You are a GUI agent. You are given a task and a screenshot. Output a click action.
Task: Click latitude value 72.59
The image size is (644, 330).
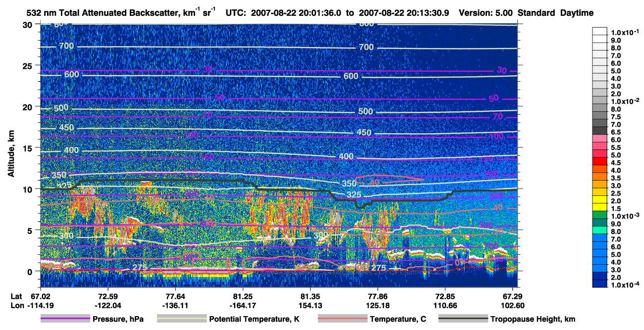108,296
